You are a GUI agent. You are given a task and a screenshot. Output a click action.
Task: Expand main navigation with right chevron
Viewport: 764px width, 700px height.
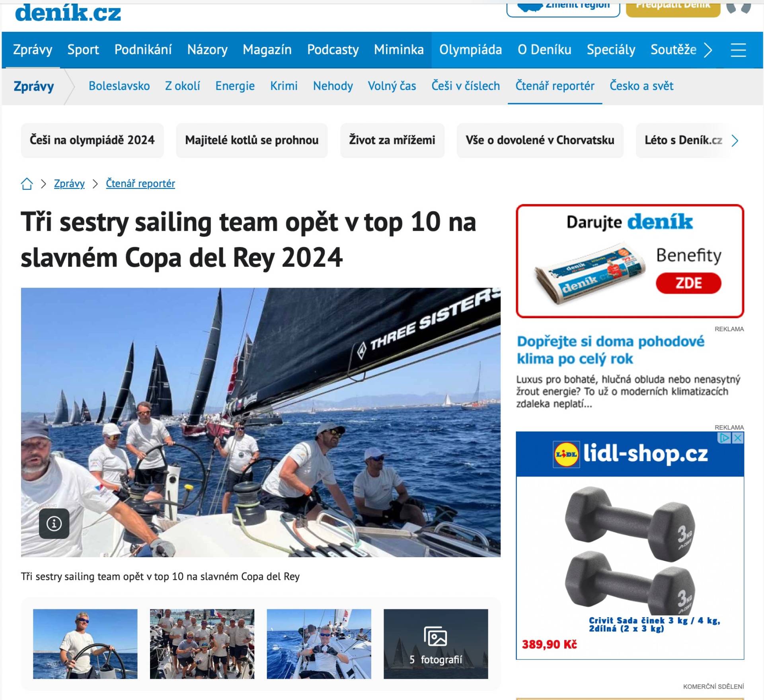(x=708, y=50)
